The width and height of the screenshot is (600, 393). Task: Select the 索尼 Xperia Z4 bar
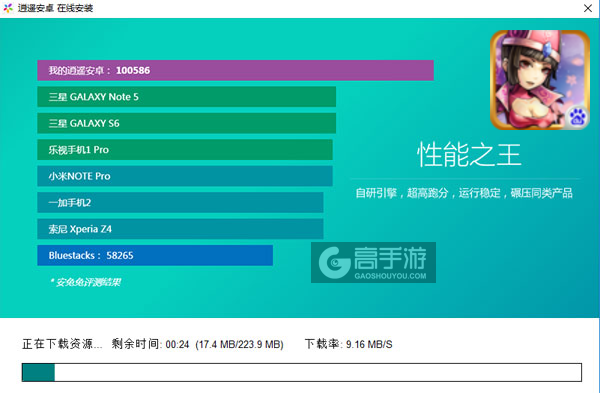[x=180, y=229]
